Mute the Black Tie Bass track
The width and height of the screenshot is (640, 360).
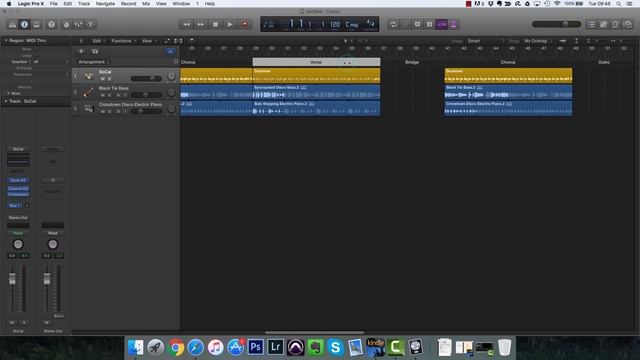pos(102,95)
